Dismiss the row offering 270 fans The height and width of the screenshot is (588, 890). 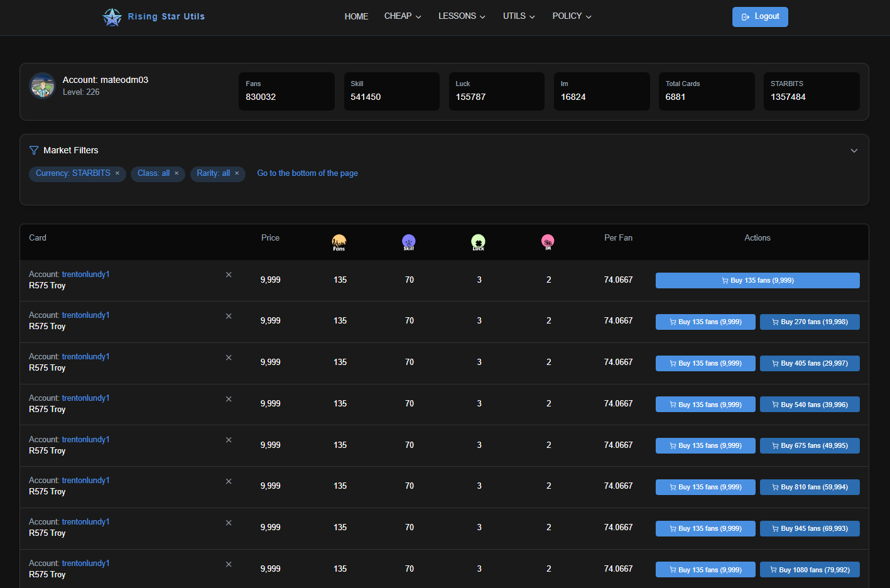pyautogui.click(x=229, y=316)
